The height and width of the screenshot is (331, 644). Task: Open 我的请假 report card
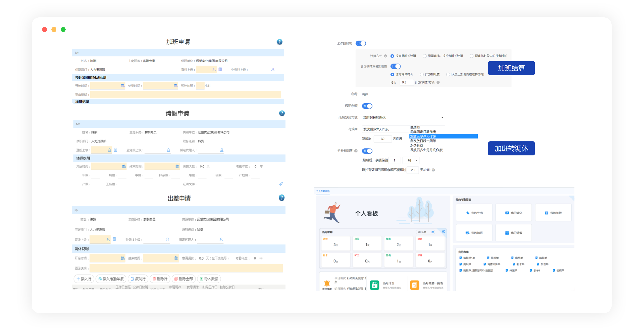[x=513, y=233]
